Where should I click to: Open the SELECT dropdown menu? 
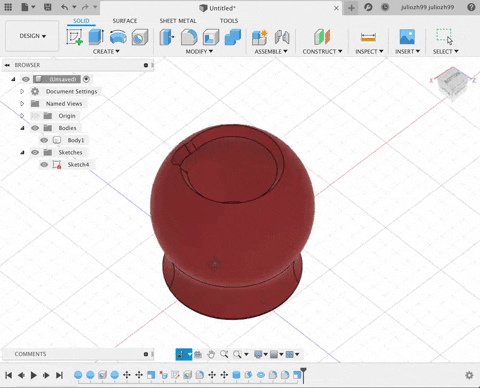pyautogui.click(x=446, y=52)
